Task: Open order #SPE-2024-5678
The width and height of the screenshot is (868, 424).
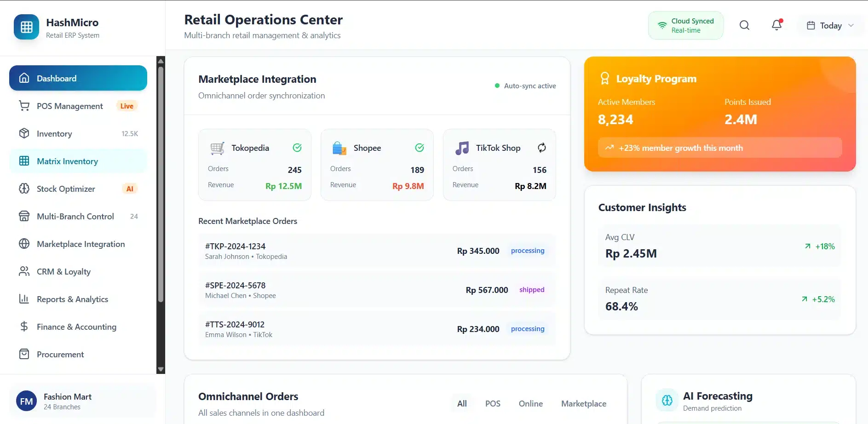Action: click(x=377, y=290)
